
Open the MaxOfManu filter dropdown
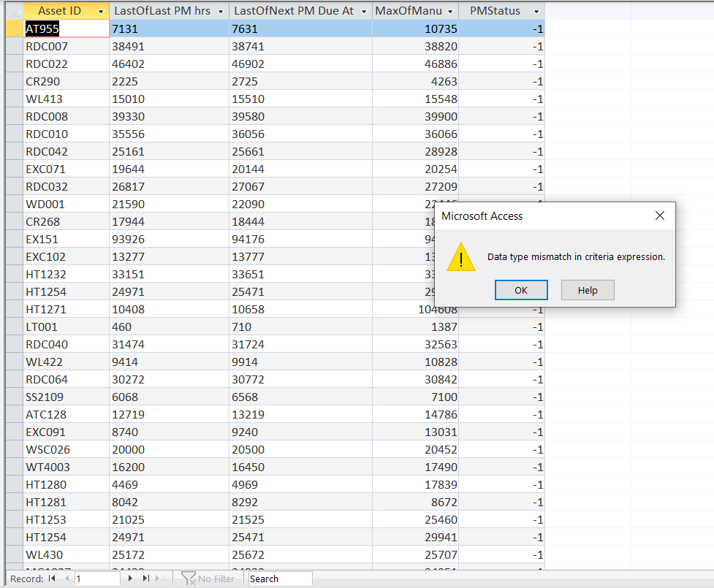451,10
